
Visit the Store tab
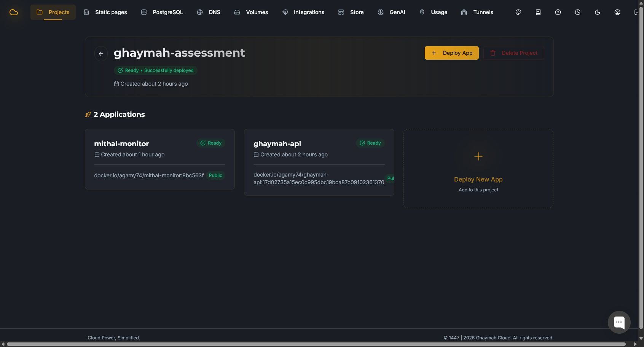click(351, 12)
